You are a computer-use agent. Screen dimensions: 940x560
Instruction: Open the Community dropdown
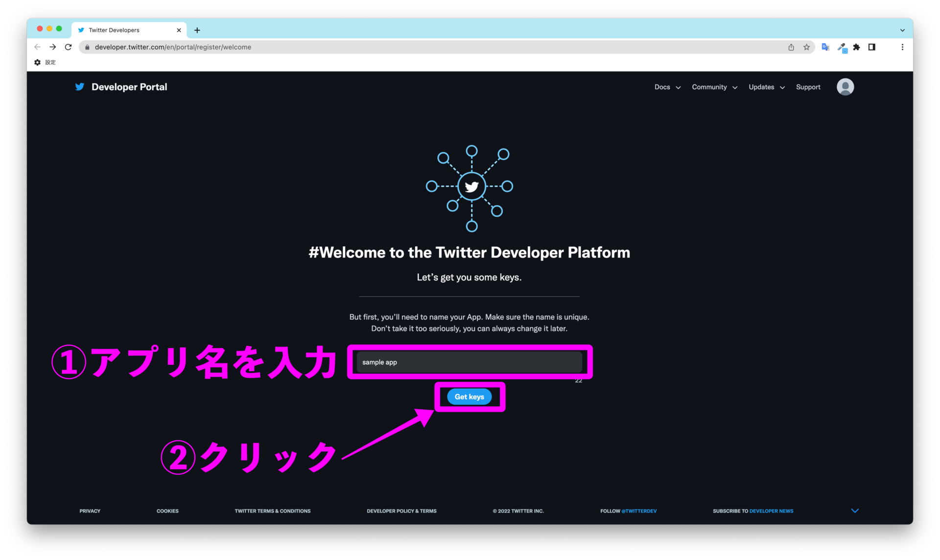(714, 87)
